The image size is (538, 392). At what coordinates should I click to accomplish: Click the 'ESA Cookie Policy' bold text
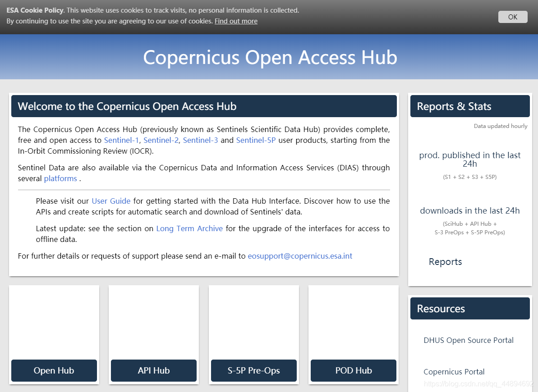[35, 10]
